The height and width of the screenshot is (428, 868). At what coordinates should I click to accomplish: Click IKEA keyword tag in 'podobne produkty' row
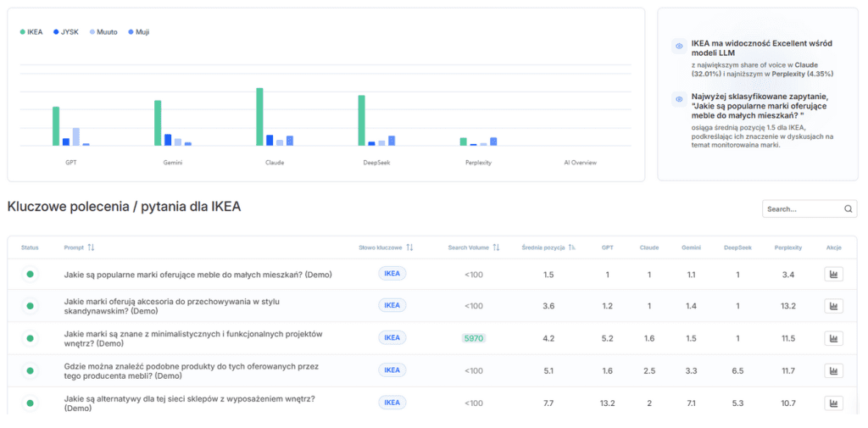click(x=392, y=370)
